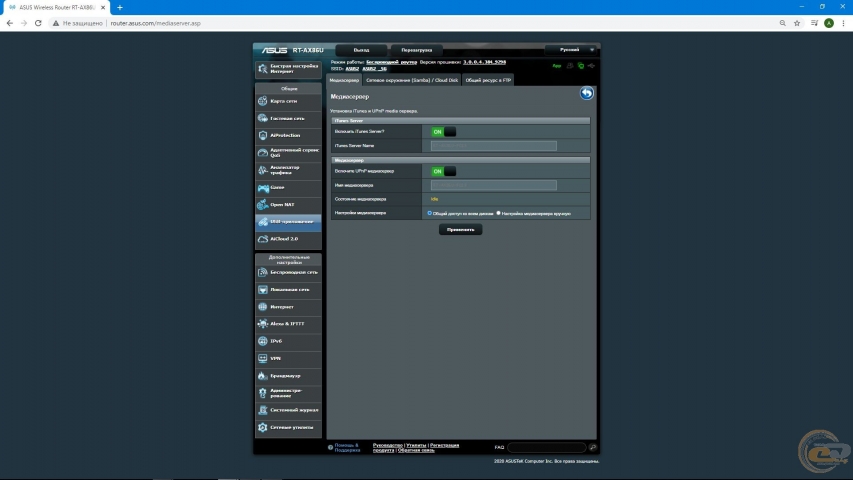Open VPN settings
The image size is (853, 480).
pyautogui.click(x=288, y=359)
